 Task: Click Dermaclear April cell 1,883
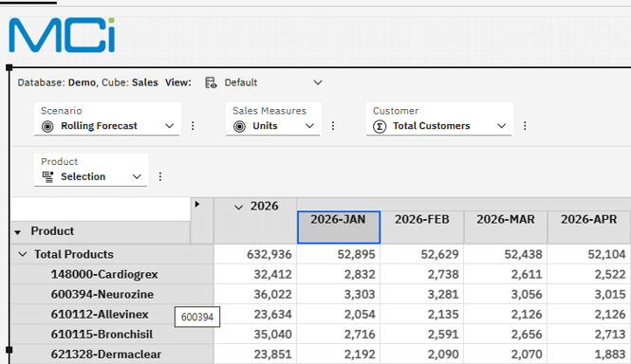[x=589, y=355]
